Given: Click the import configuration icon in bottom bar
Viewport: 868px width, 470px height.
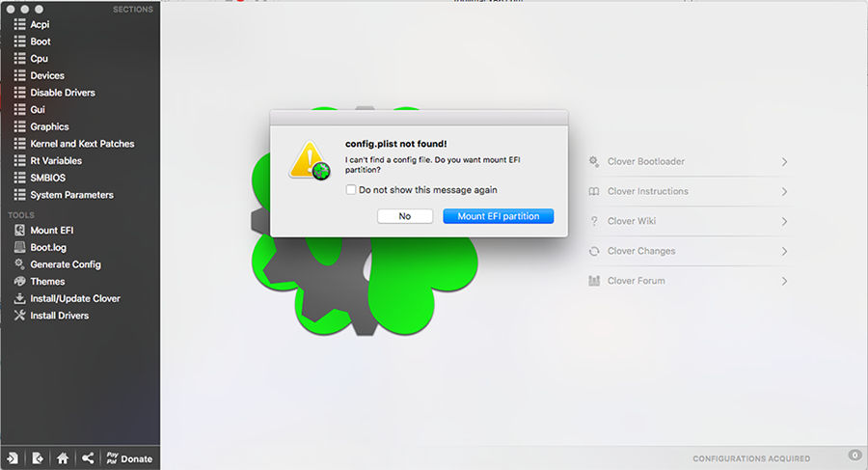Looking at the screenshot, I should [13, 458].
